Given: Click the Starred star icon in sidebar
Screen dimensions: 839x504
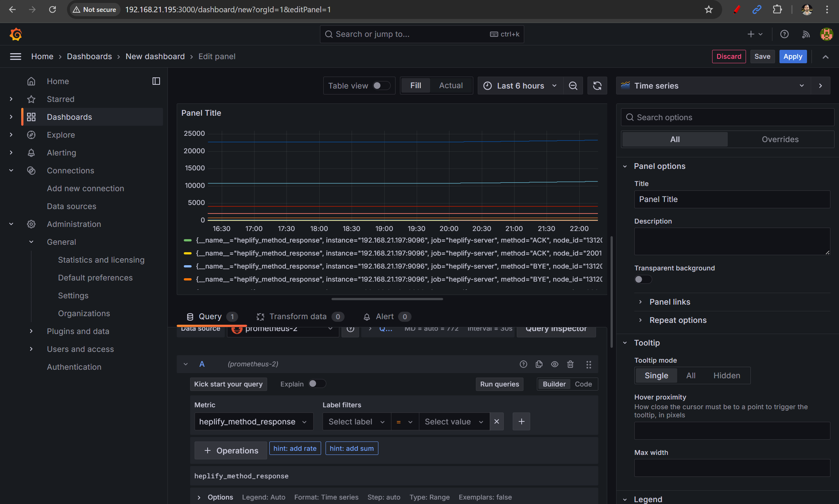Looking at the screenshot, I should click(x=31, y=99).
